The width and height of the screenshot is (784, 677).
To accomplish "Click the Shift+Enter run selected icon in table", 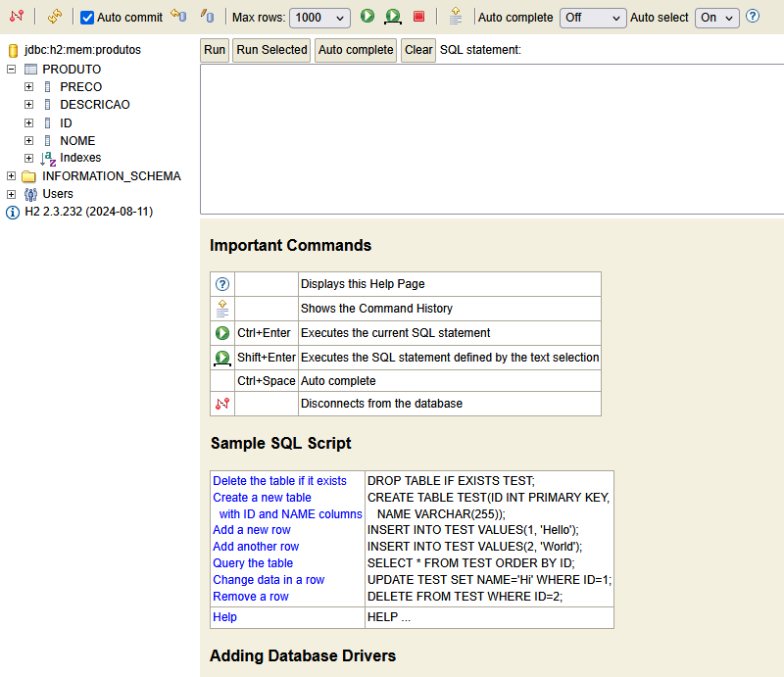I will pyautogui.click(x=222, y=358).
